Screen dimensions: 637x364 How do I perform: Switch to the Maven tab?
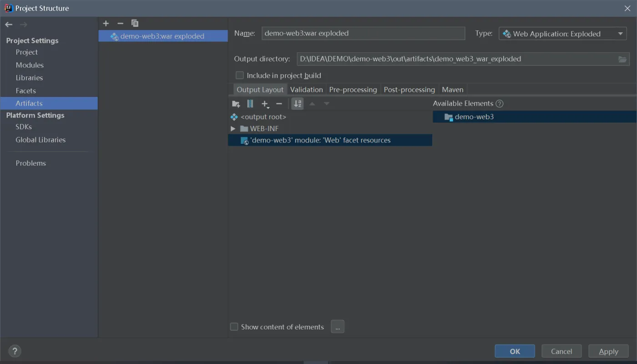pyautogui.click(x=453, y=90)
